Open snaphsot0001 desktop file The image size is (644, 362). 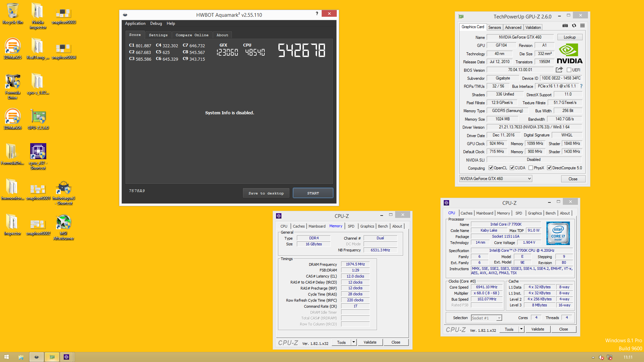pos(38,192)
